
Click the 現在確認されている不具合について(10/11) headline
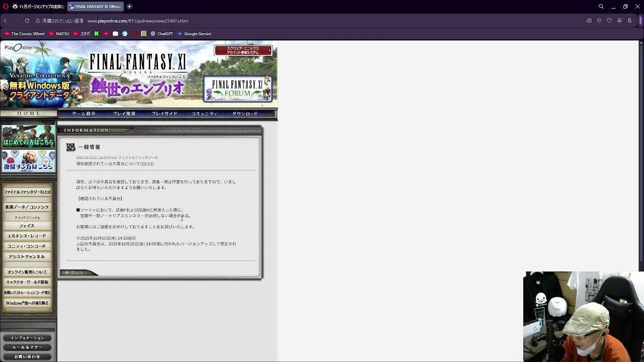pyautogui.click(x=115, y=164)
